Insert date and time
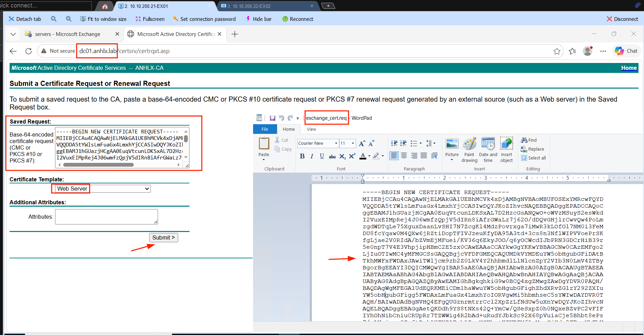 click(x=488, y=150)
